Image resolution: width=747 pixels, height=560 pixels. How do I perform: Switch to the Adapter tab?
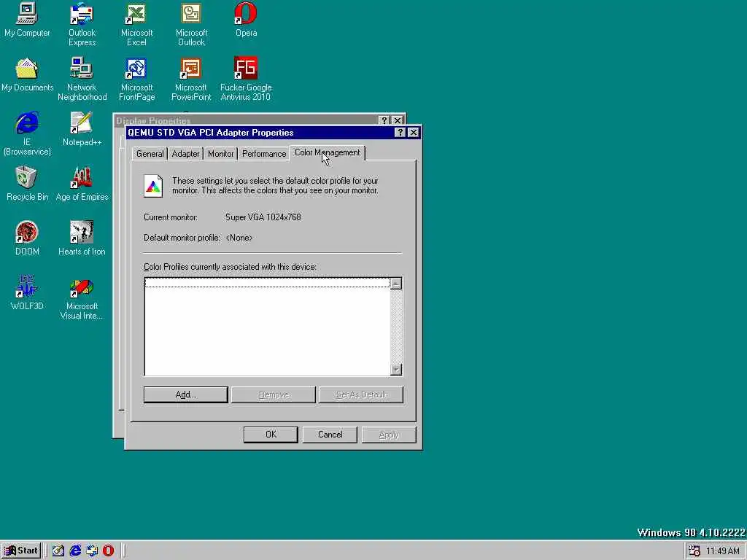(x=185, y=154)
